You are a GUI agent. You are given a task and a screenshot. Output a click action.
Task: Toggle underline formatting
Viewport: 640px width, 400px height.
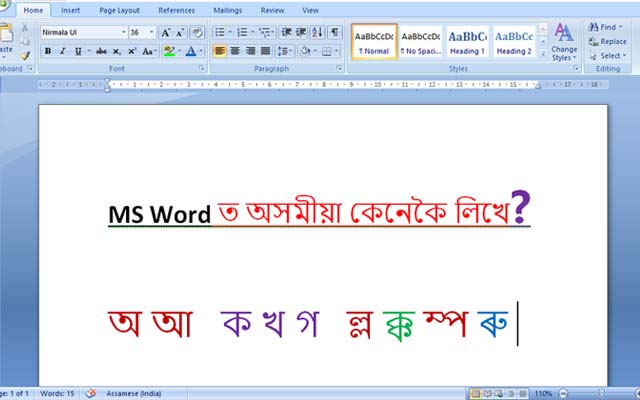(x=78, y=51)
